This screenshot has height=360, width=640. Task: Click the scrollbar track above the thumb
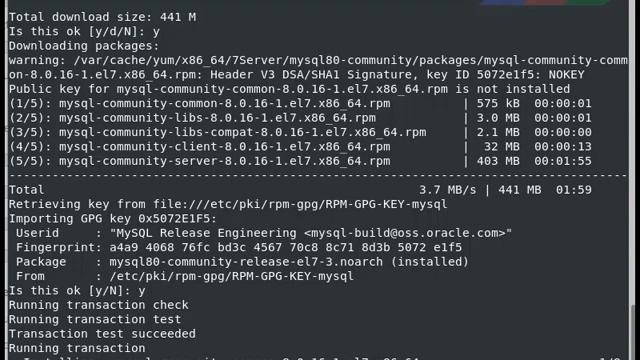(634, 153)
